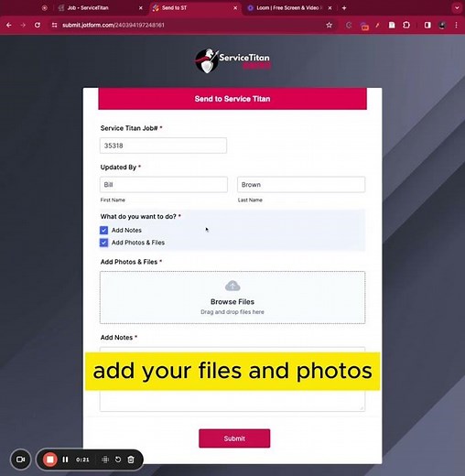Toggle the browser side panel icon
The height and width of the screenshot is (476, 465).
(x=427, y=25)
